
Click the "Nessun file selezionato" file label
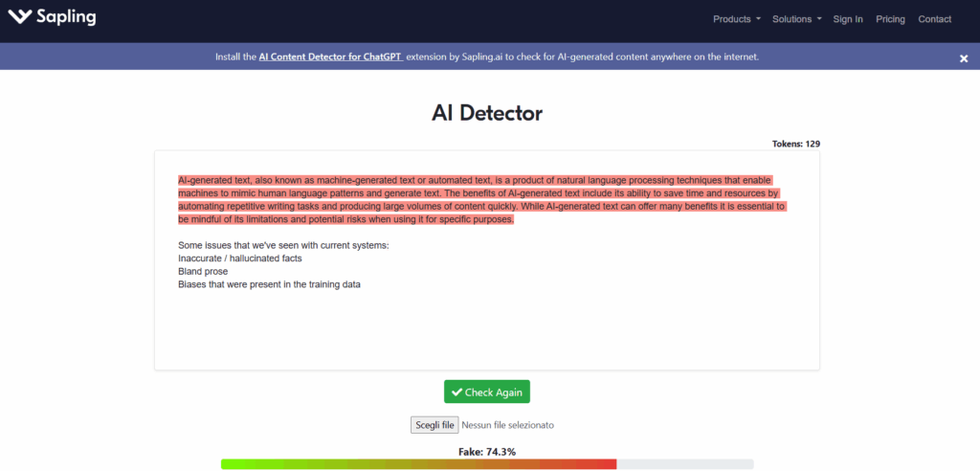(507, 424)
